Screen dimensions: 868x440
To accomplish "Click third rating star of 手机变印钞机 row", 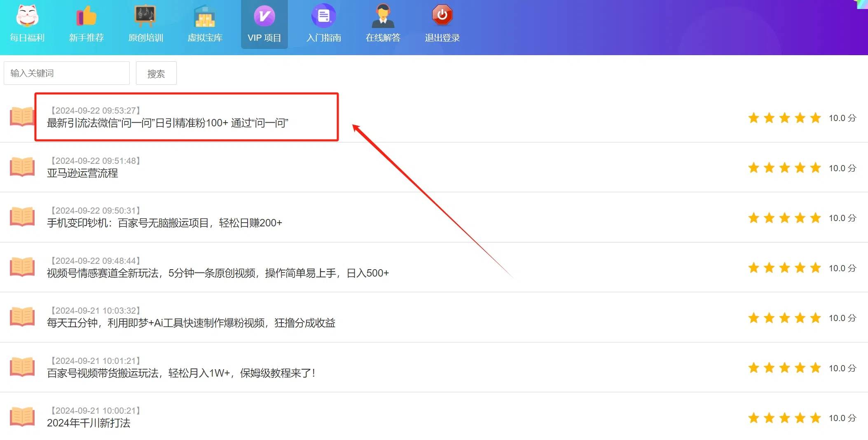I will click(x=785, y=218).
